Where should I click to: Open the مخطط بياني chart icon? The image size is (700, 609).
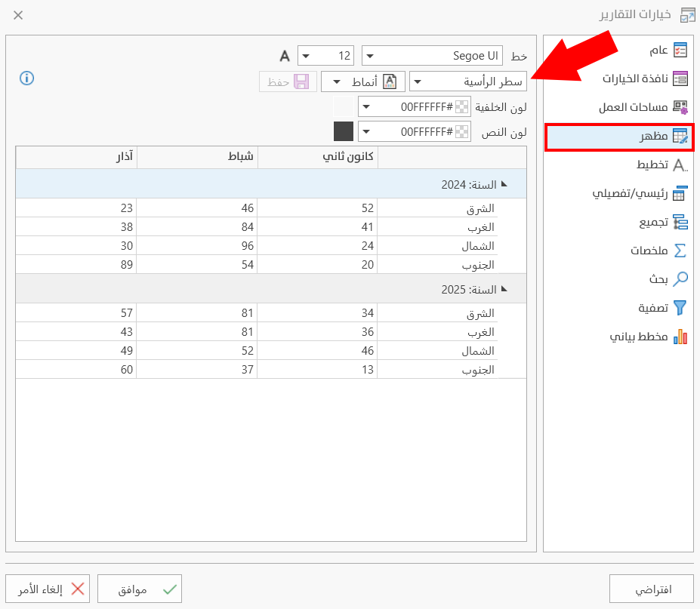click(680, 337)
